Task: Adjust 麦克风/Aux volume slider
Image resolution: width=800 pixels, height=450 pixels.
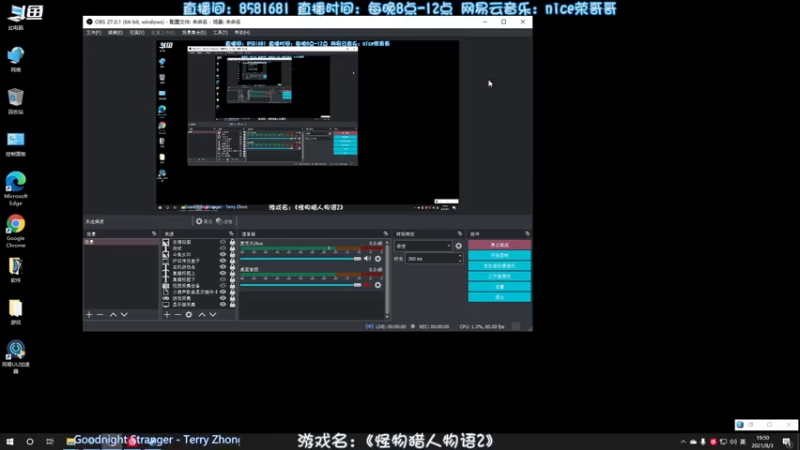Action: (x=301, y=259)
